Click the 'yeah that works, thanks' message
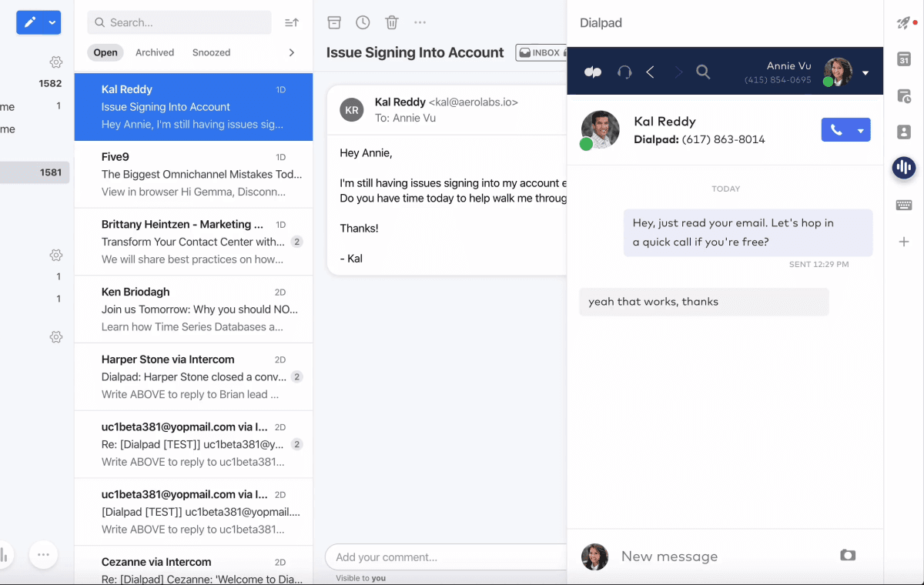The height and width of the screenshot is (585, 924). click(704, 302)
